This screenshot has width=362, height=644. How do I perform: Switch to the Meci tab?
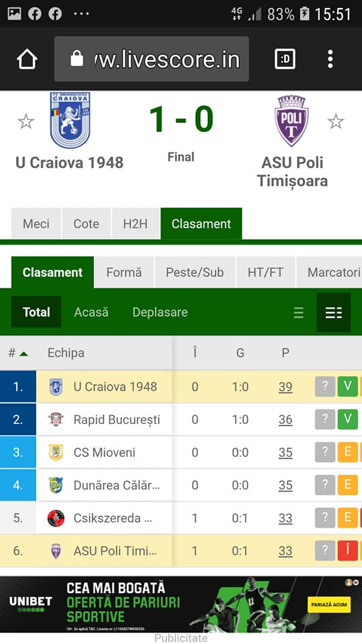click(36, 223)
